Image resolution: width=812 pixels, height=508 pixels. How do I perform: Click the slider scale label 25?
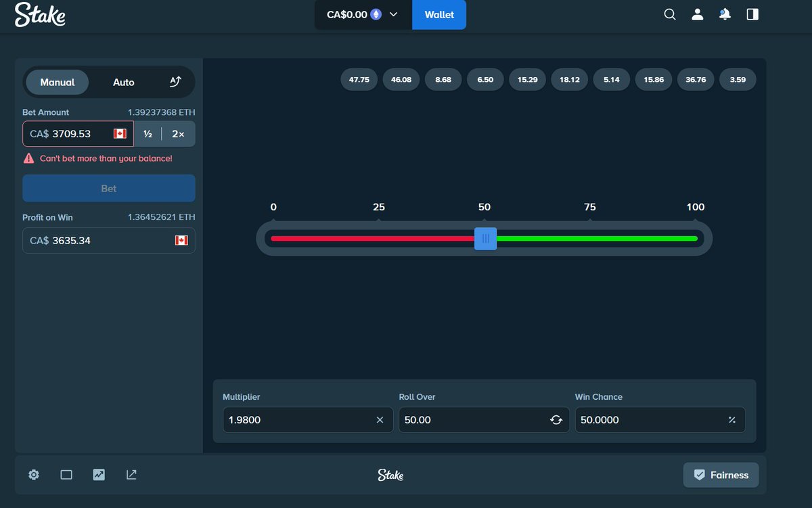[x=379, y=207]
